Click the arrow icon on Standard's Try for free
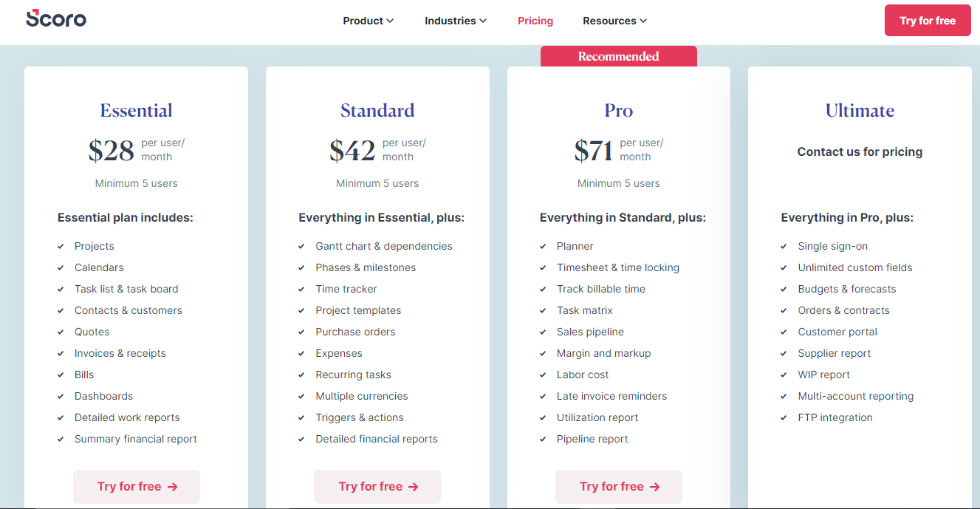Image resolution: width=980 pixels, height=509 pixels. click(414, 487)
